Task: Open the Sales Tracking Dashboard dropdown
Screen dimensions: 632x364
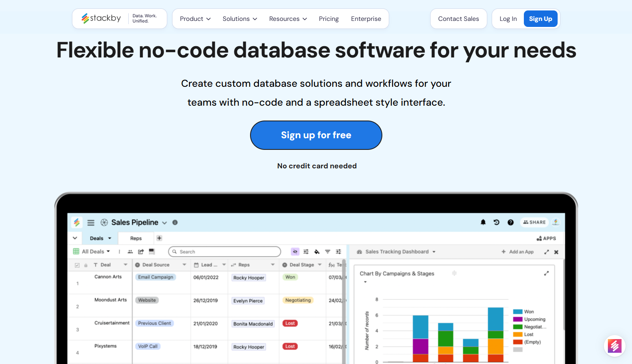Action: coord(434,252)
